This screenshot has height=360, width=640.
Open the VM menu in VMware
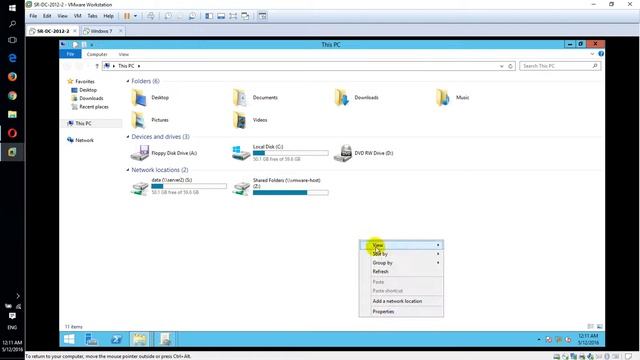78,16
